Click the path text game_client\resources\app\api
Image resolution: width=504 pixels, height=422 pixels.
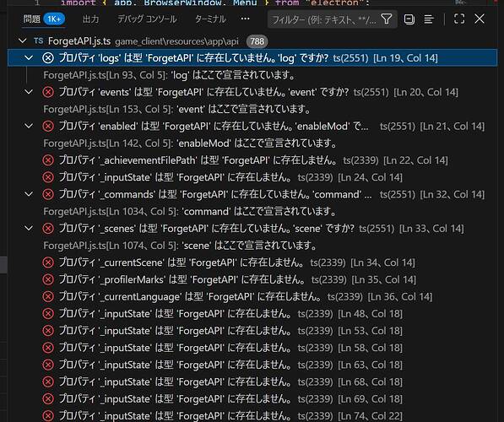point(176,41)
